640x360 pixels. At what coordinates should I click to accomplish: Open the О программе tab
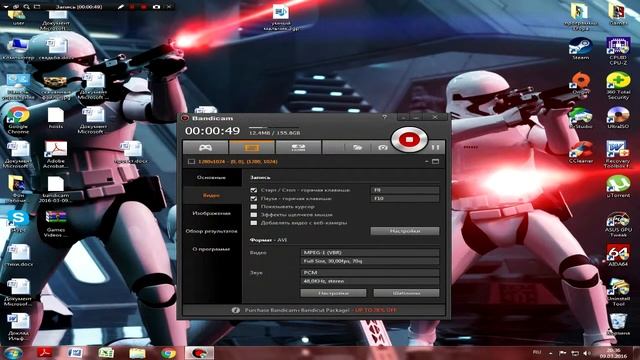pyautogui.click(x=211, y=249)
